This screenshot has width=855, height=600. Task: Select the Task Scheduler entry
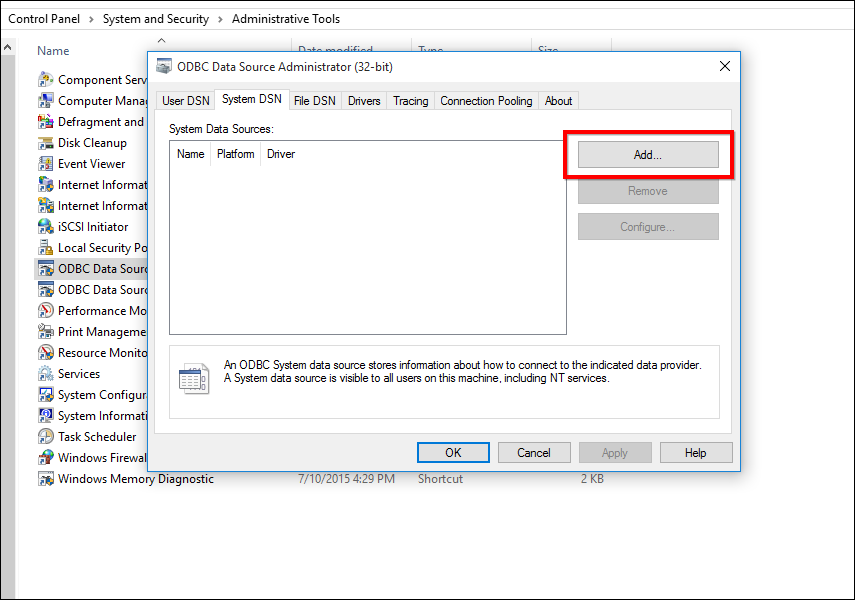pyautogui.click(x=97, y=437)
